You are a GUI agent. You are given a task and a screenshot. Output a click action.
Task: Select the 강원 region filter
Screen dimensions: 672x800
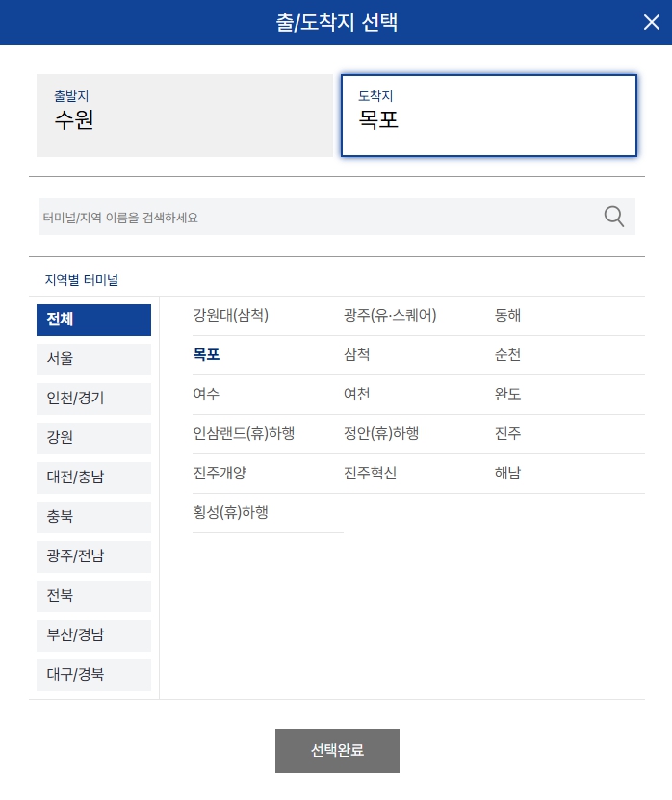(x=93, y=438)
